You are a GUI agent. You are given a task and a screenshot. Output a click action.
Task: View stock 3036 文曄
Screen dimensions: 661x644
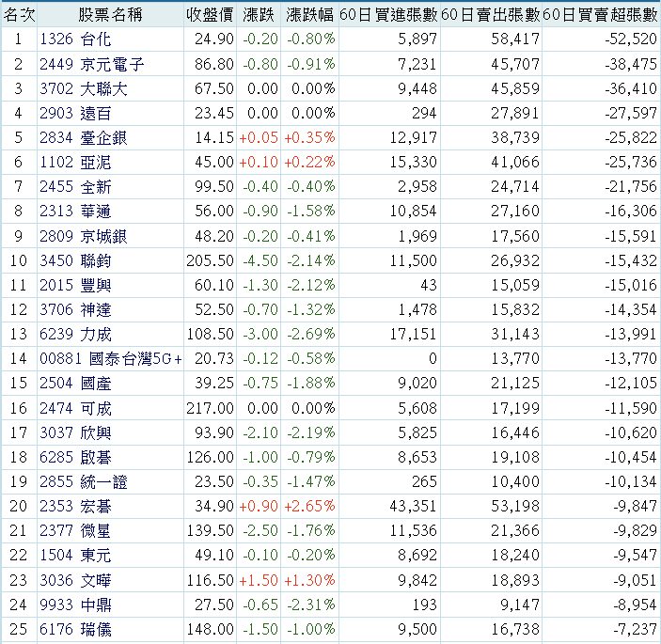(x=75, y=580)
